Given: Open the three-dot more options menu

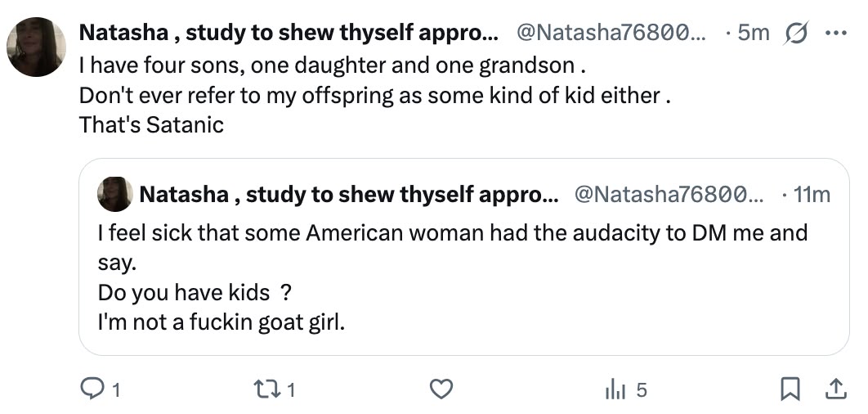Looking at the screenshot, I should pos(836,33).
